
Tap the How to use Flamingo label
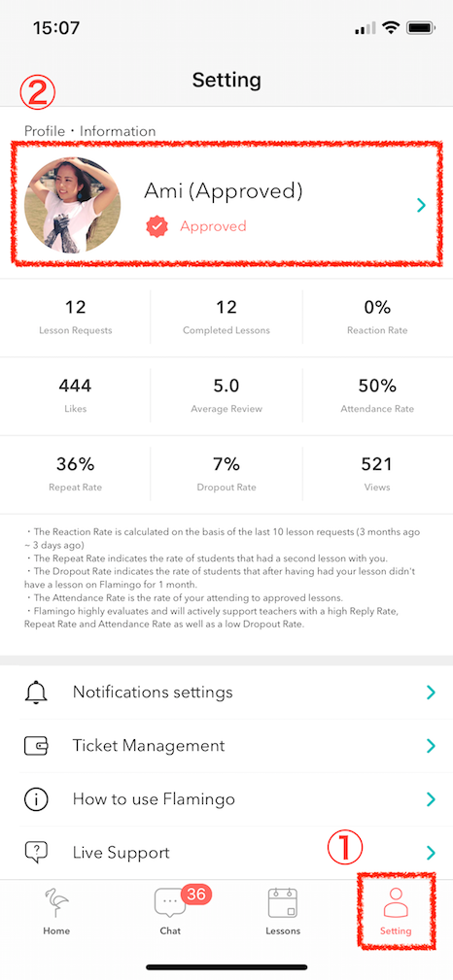tap(154, 798)
